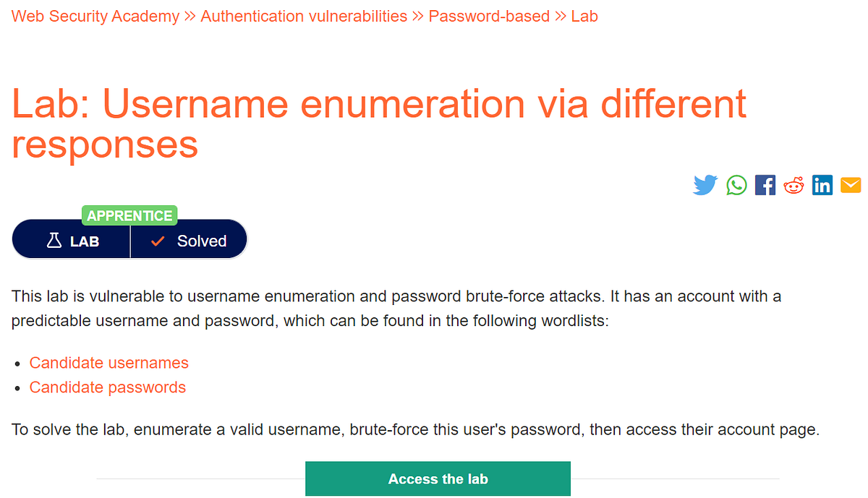Viewport: 868px width, 498px height.
Task: Click the LAB flask icon
Action: [x=54, y=241]
